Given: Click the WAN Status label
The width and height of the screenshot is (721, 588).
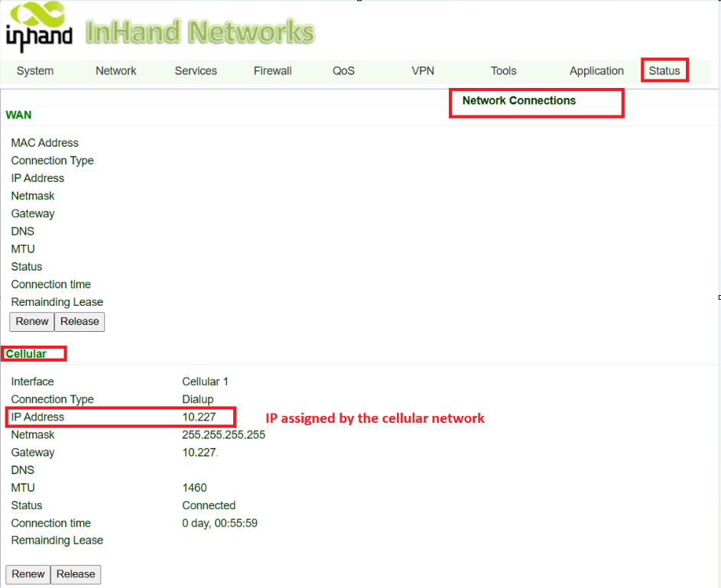Looking at the screenshot, I should pos(27,267).
